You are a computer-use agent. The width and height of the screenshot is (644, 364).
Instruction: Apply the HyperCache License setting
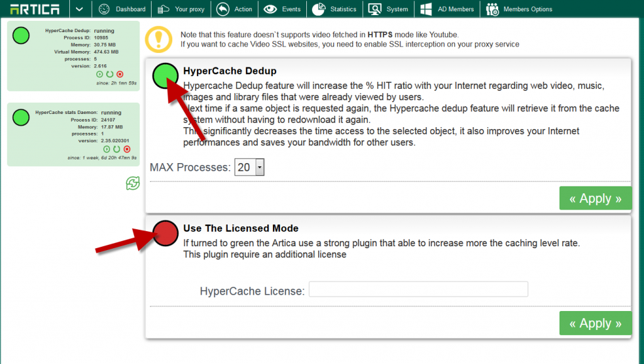click(595, 323)
